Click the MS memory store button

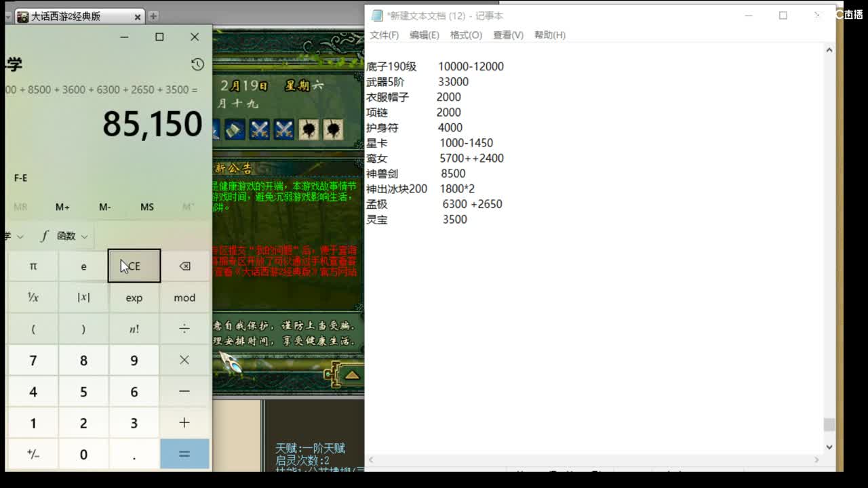pos(147,207)
